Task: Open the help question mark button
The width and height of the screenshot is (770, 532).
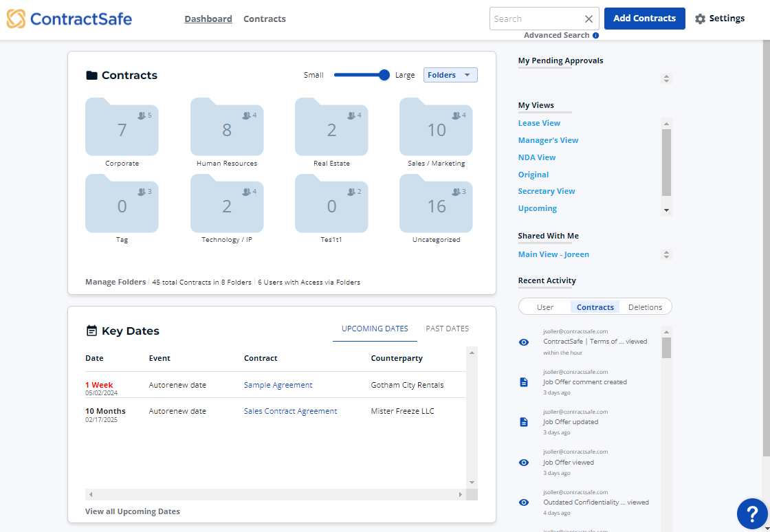Action: (752, 513)
